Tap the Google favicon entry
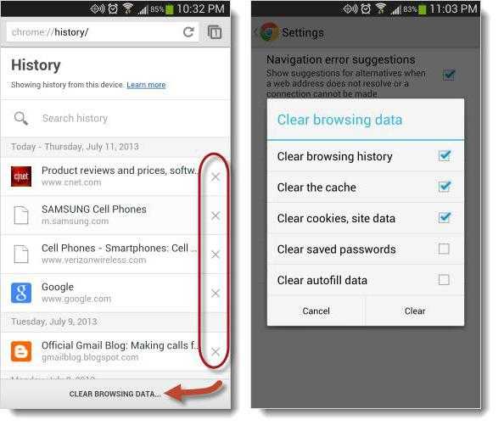 [21, 293]
